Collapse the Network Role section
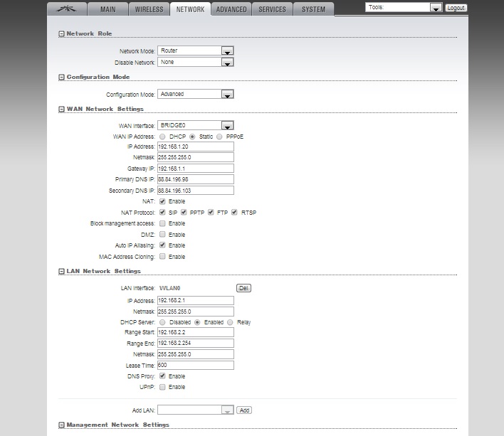504x436 pixels. tap(61, 33)
